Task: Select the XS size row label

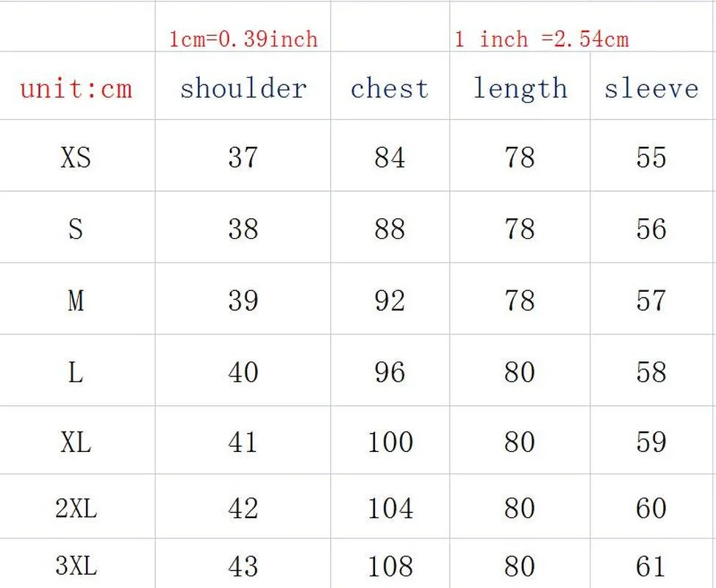Action: point(76,157)
